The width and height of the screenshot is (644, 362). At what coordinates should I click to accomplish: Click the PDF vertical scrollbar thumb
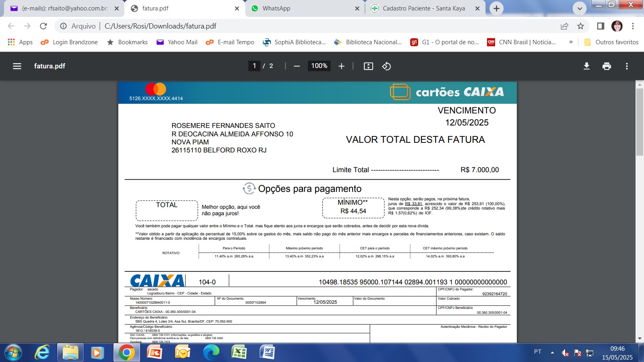(x=640, y=122)
